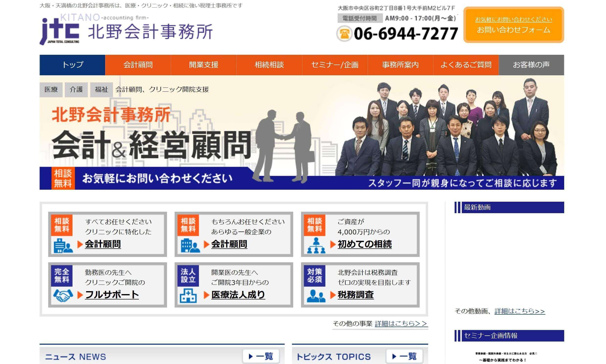Open the 医療法人成り link
This screenshot has height=364, width=606.
tap(238, 295)
